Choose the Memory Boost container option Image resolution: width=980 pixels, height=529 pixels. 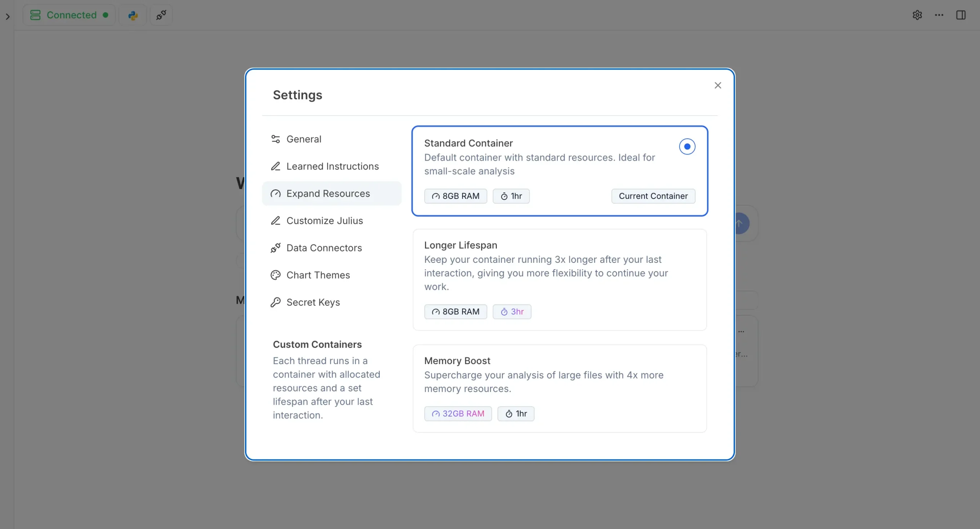[x=560, y=389]
